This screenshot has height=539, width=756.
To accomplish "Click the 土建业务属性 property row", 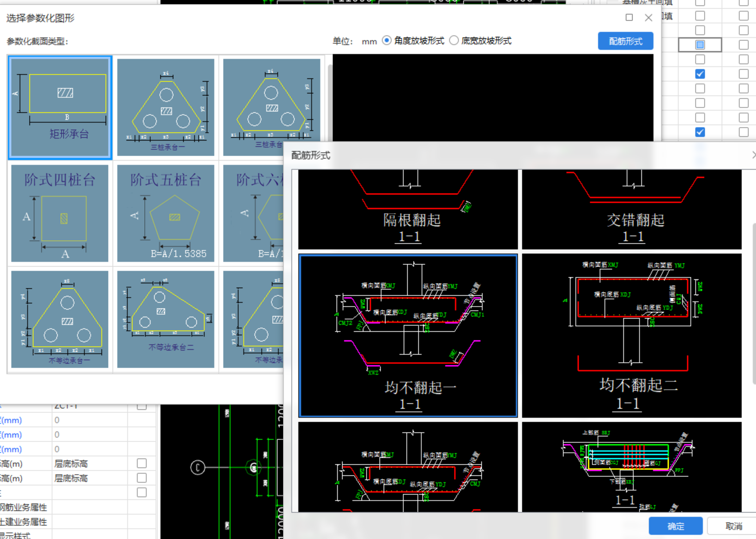I will [x=78, y=522].
